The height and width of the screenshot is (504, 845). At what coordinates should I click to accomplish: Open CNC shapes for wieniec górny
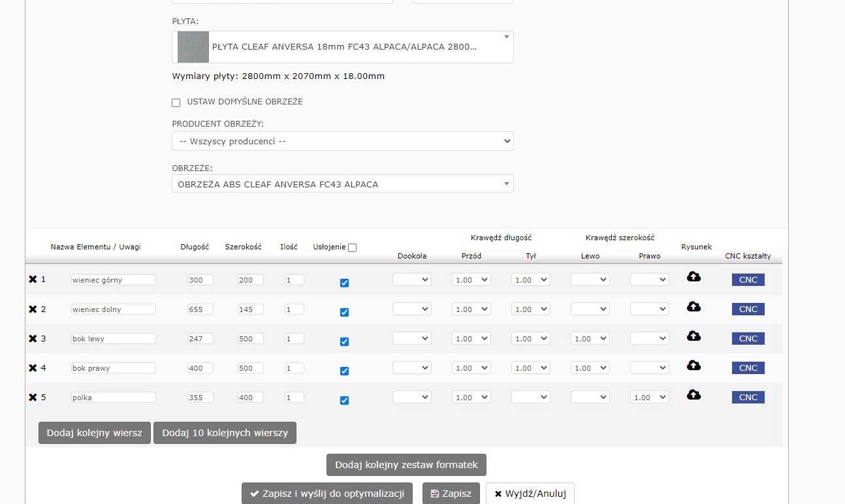coord(748,279)
